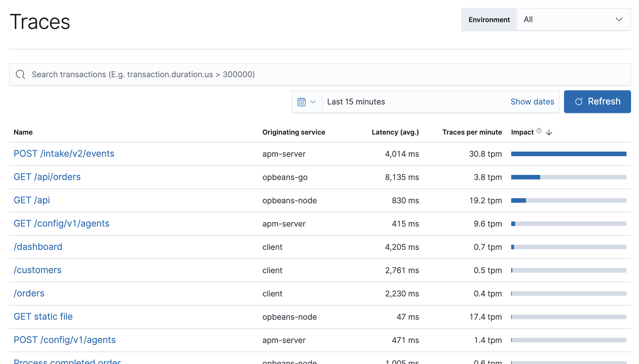Open the GET /api trace
639x364 pixels.
click(32, 200)
